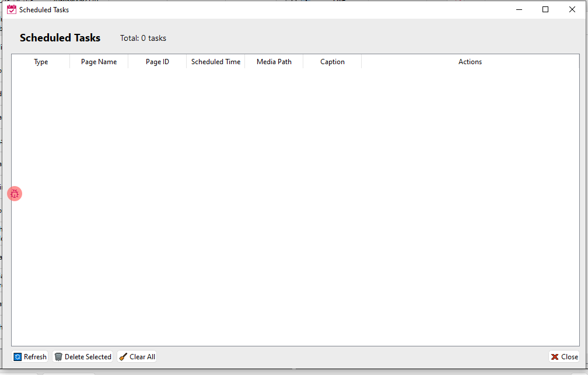Click the broom icon on Clear All
This screenshot has height=375, width=588.
(122, 356)
